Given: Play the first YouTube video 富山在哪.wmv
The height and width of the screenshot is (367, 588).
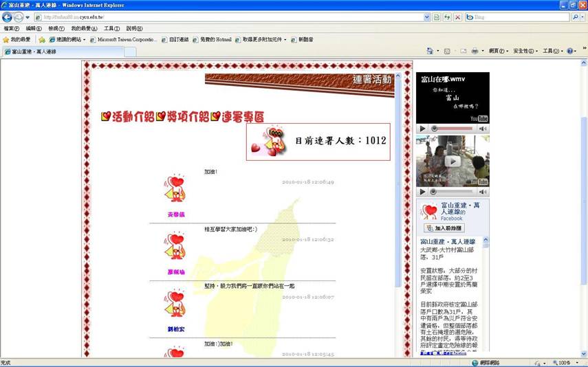Looking at the screenshot, I should coord(422,129).
